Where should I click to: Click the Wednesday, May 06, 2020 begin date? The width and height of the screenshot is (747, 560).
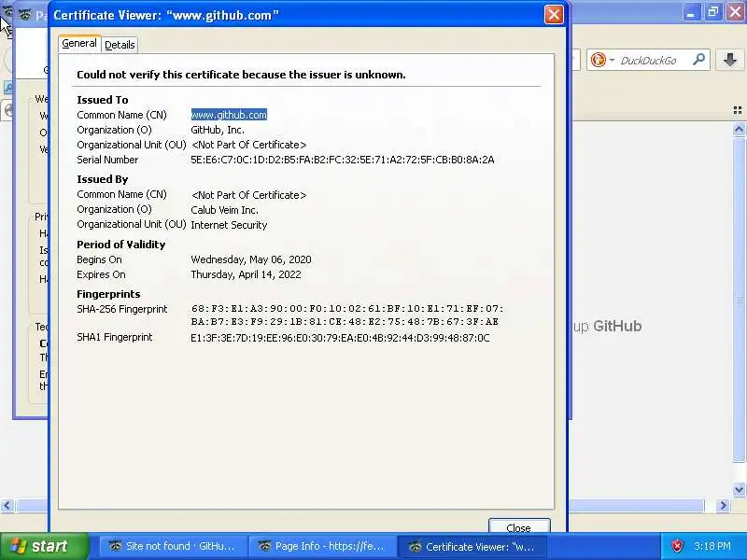tap(251, 259)
